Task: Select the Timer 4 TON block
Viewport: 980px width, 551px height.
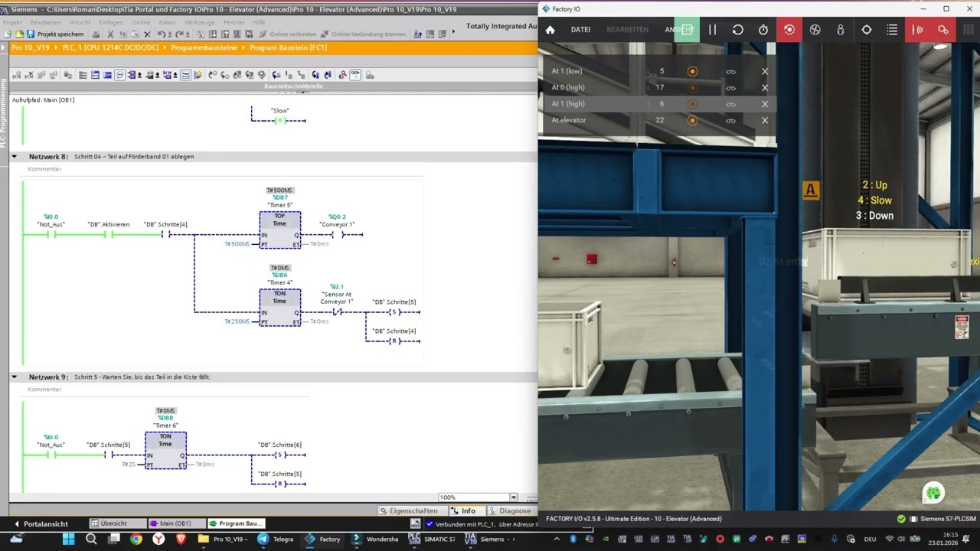Action: tap(279, 308)
